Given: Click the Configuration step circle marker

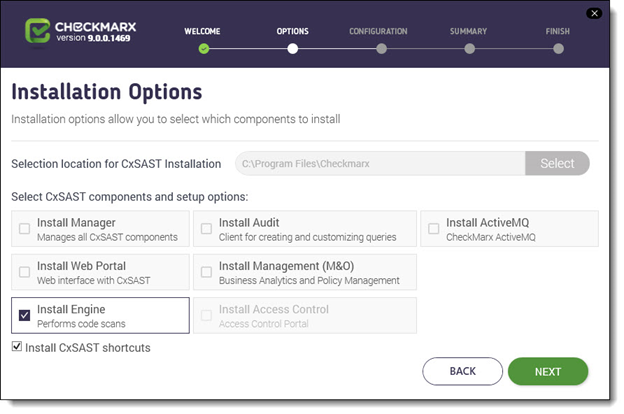Looking at the screenshot, I should pos(381,48).
